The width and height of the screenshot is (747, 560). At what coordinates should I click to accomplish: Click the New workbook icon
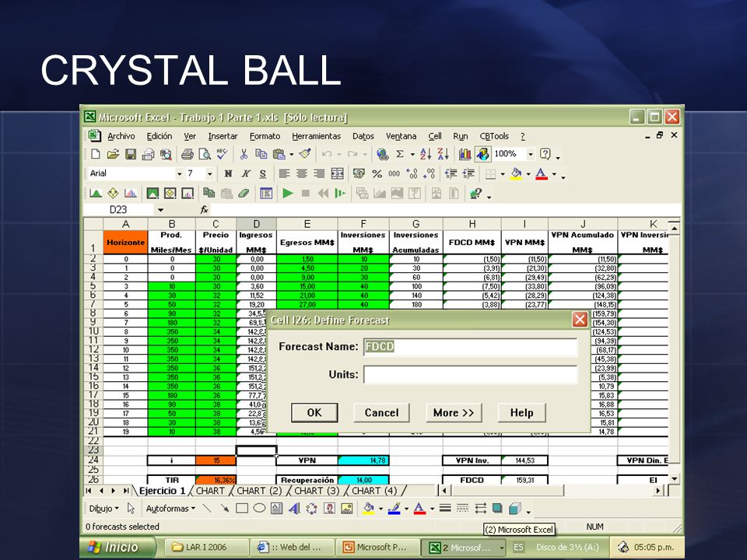[x=95, y=154]
